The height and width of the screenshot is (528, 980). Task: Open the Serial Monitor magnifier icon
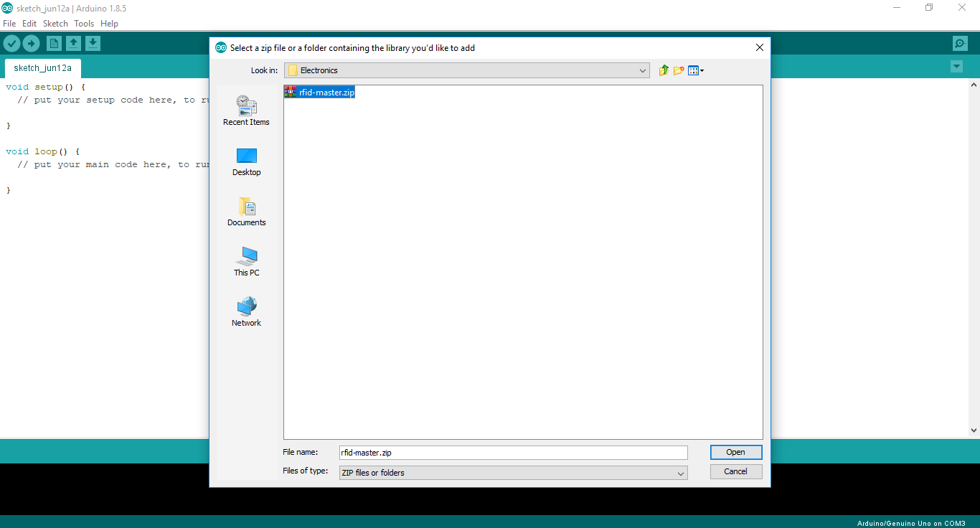[x=960, y=44]
